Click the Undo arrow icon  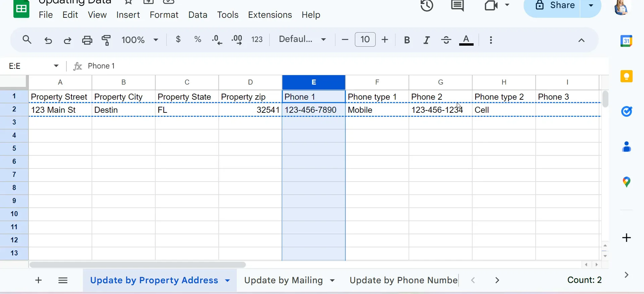pos(48,40)
